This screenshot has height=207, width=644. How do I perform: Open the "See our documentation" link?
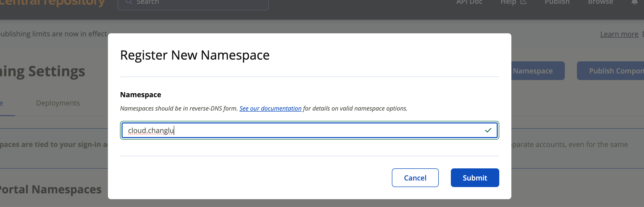(x=270, y=108)
